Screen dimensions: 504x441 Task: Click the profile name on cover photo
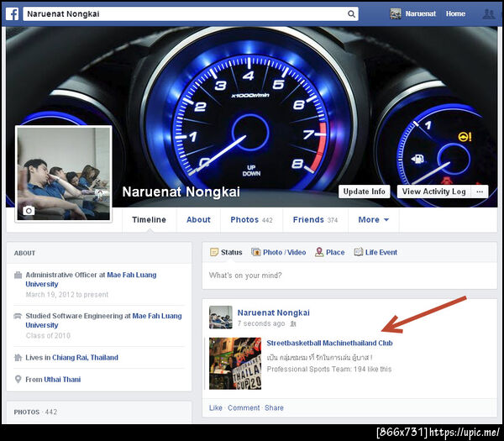181,192
